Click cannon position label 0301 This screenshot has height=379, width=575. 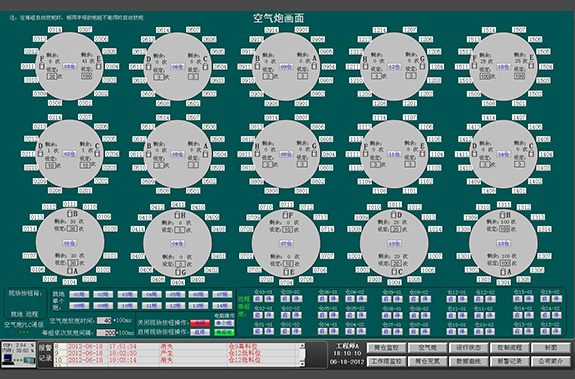tap(85, 103)
